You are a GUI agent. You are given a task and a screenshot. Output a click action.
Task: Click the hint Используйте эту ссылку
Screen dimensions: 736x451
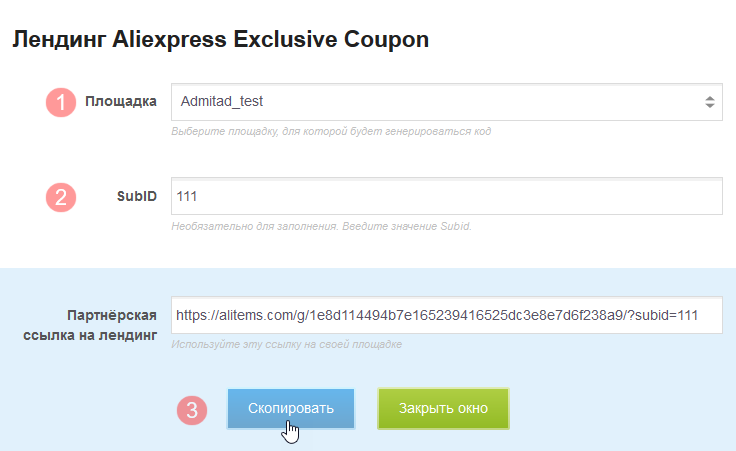[286, 345]
